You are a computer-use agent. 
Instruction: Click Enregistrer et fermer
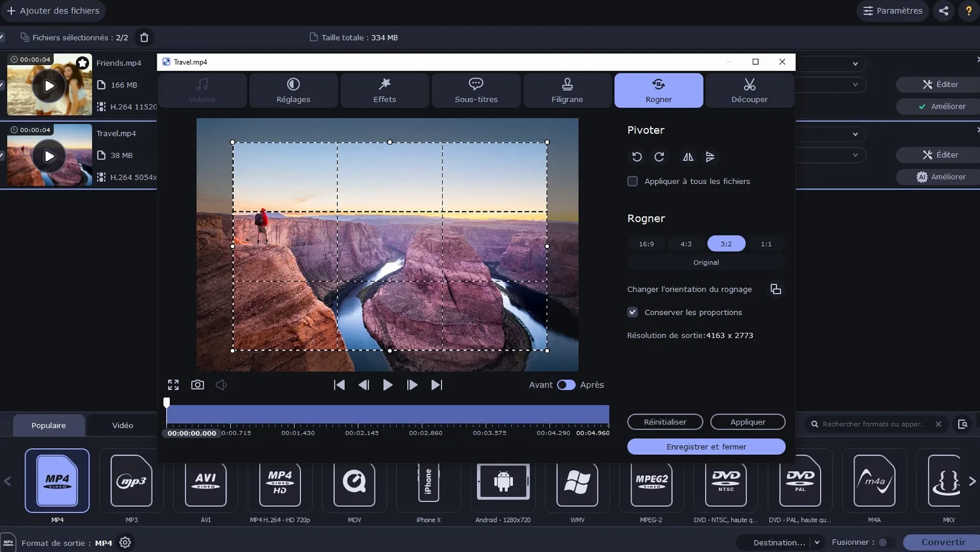point(706,447)
